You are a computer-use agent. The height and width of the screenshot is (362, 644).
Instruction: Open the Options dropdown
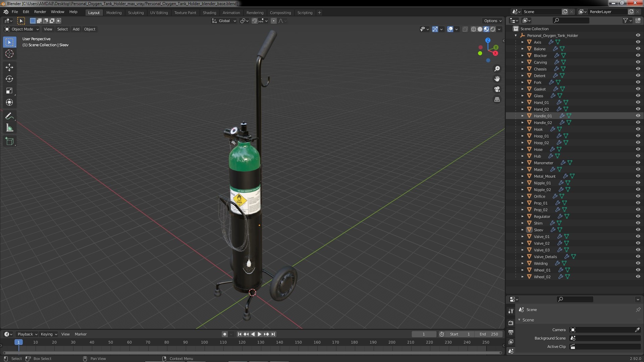pos(493,21)
